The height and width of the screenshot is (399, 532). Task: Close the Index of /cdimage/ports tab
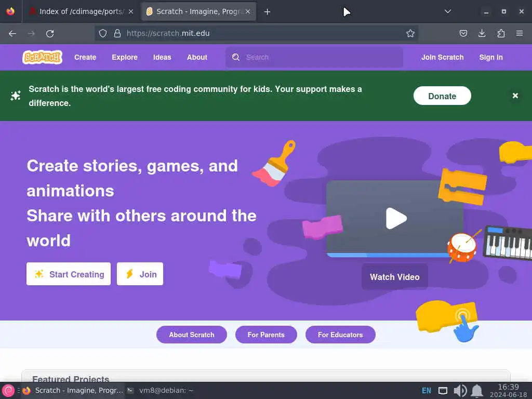[x=131, y=11]
